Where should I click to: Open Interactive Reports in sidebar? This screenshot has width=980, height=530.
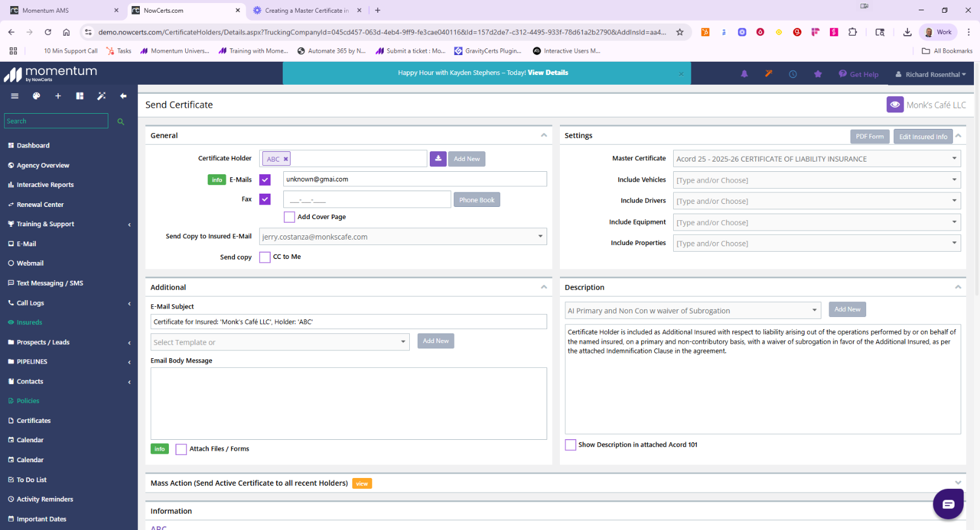(45, 185)
